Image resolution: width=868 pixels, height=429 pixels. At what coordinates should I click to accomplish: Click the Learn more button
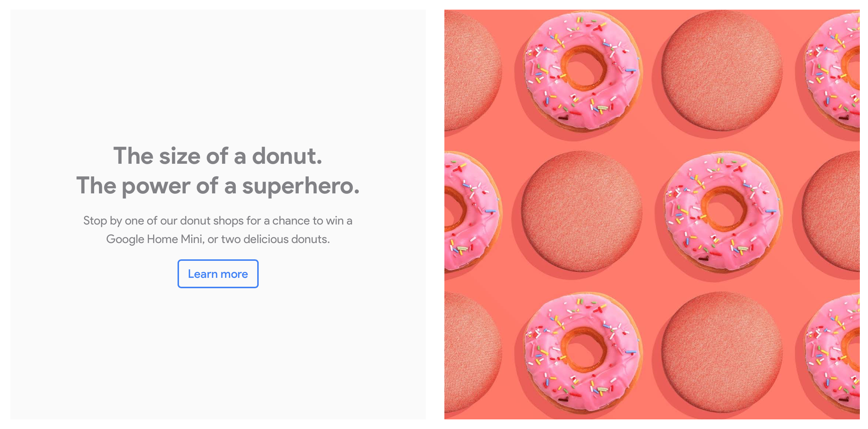pyautogui.click(x=218, y=274)
